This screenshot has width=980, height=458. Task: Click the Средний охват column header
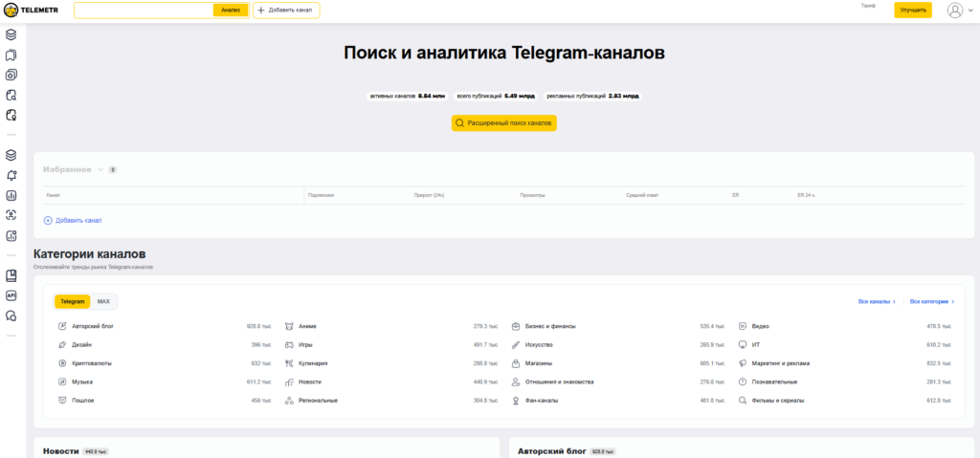(x=642, y=196)
